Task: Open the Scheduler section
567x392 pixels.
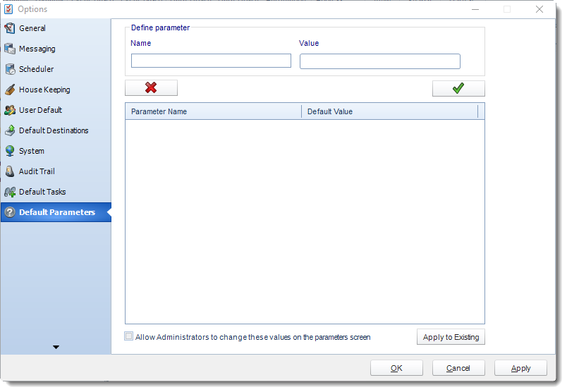Action: click(56, 69)
